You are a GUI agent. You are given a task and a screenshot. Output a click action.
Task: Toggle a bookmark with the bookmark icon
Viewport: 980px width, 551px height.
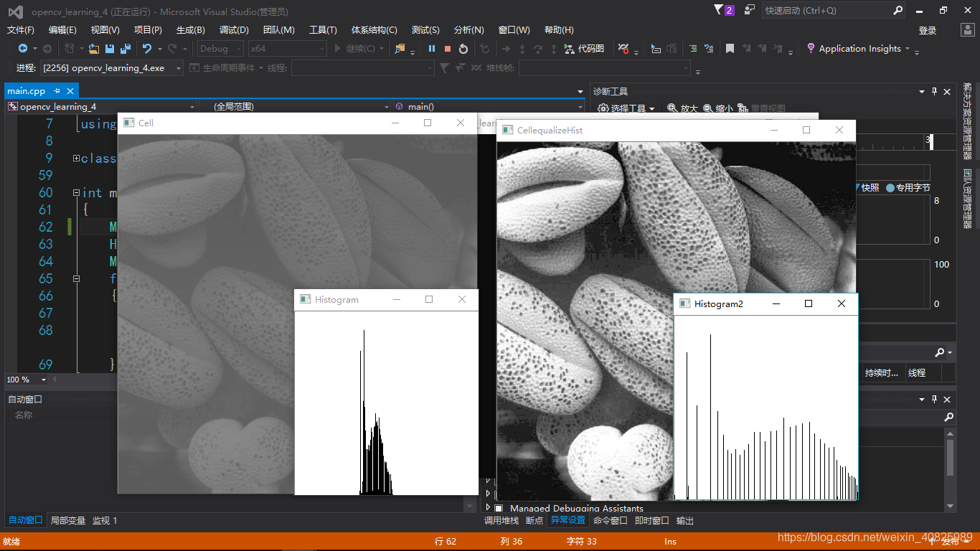(730, 49)
